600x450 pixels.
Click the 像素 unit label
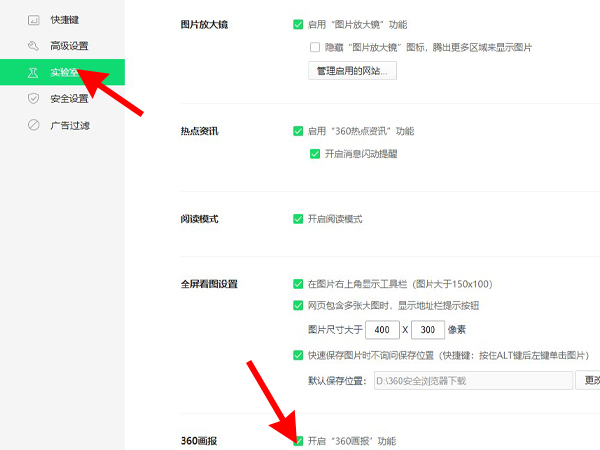(457, 330)
